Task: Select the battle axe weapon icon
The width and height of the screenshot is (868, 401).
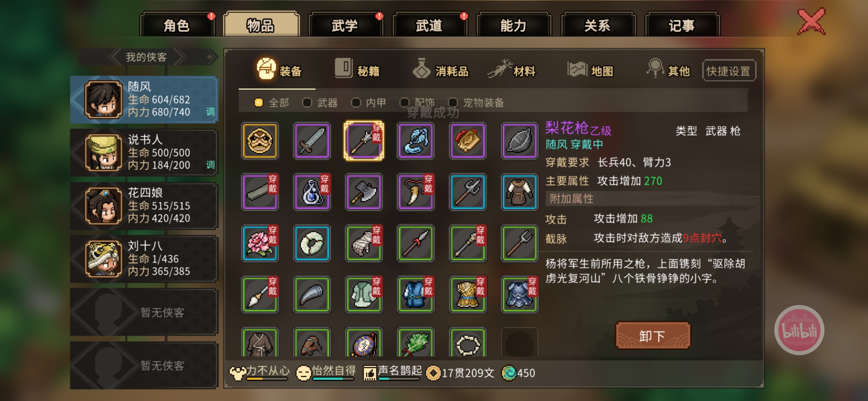Action: point(364,192)
